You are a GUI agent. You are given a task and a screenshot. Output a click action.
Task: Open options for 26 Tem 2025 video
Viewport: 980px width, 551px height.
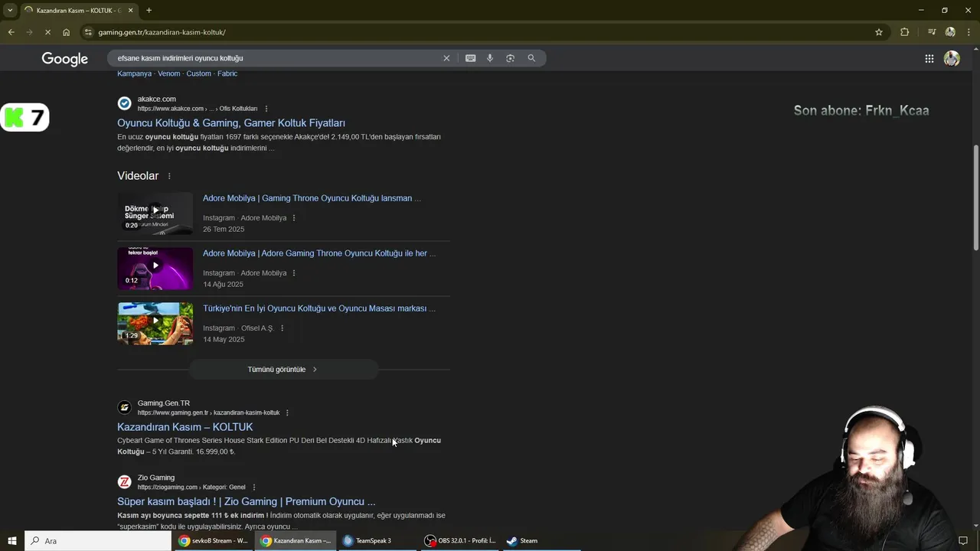[x=294, y=218]
